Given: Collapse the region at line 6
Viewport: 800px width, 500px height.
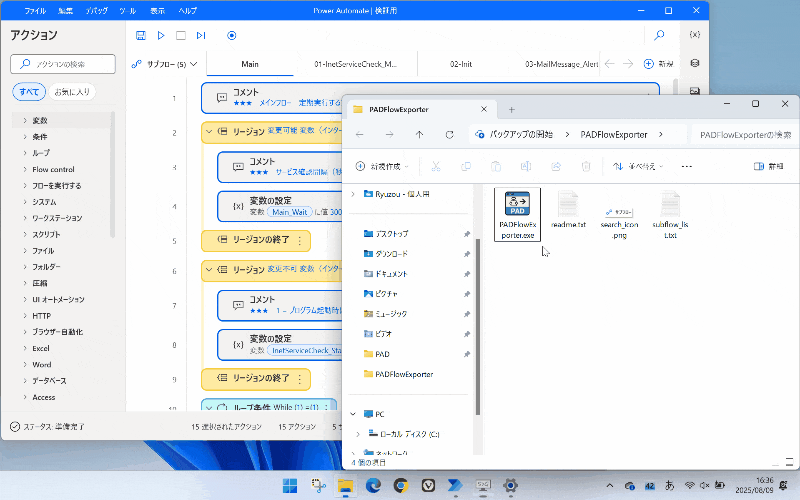Looking at the screenshot, I should [x=209, y=269].
